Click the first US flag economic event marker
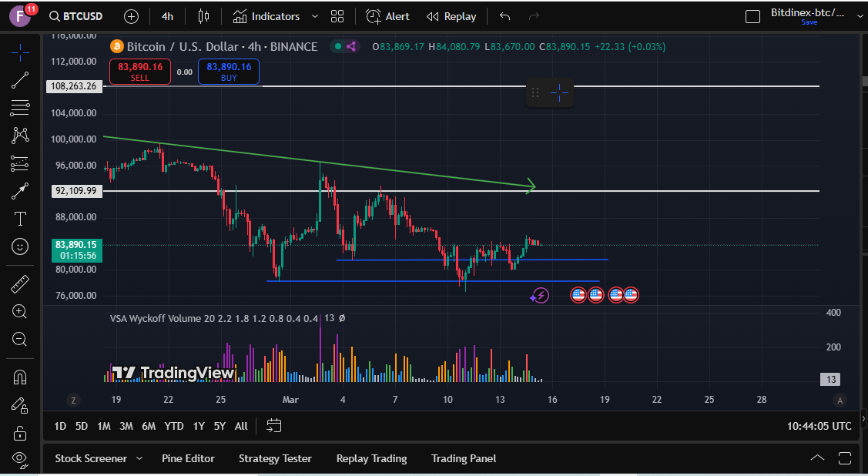Screen dimensions: 868x476 [578, 295]
